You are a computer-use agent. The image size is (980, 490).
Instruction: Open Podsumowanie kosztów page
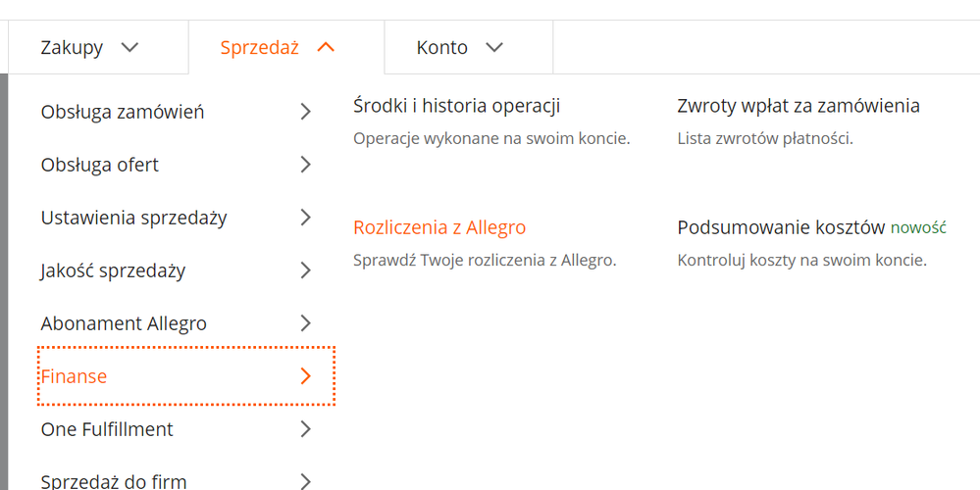pos(781,227)
